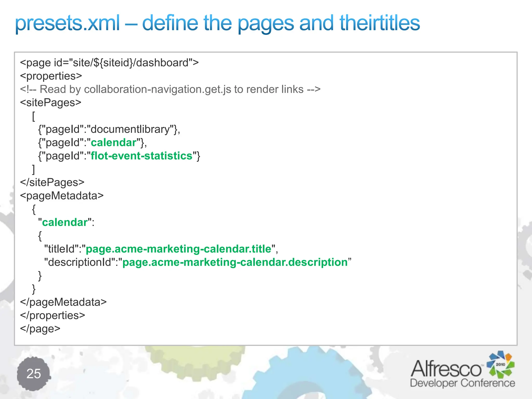Click the green 'calendar' pageId value in sitePages
This screenshot has height=399, width=532.
114,143
